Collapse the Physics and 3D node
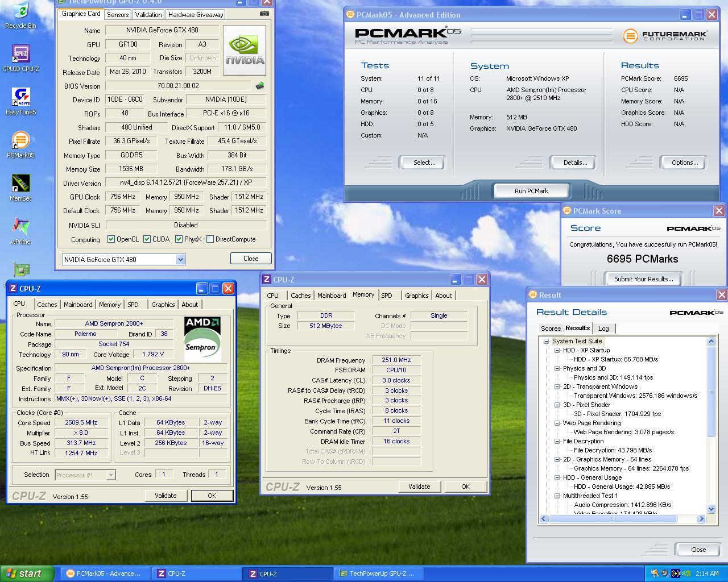This screenshot has width=728, height=582. [x=557, y=369]
